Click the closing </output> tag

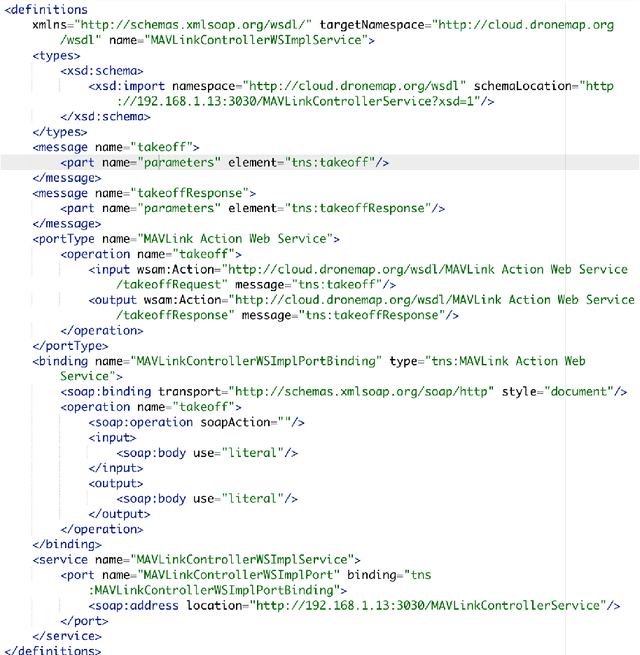tap(119, 514)
